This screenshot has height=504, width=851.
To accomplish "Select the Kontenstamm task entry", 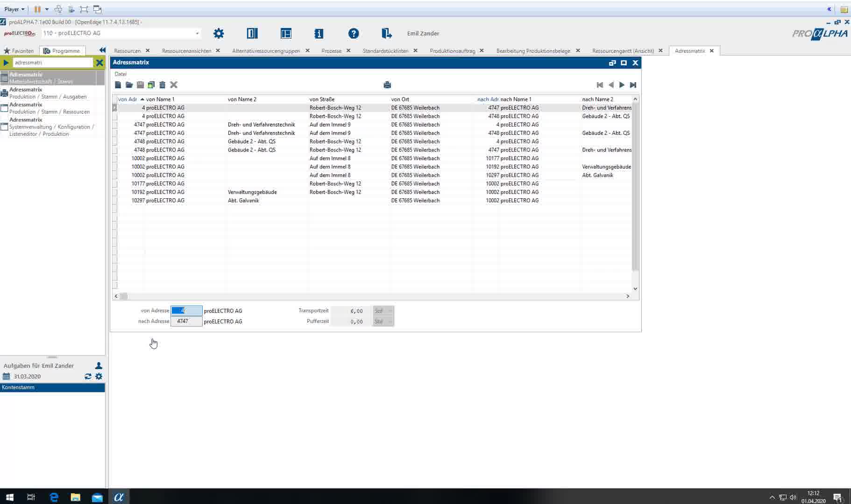I will (52, 387).
